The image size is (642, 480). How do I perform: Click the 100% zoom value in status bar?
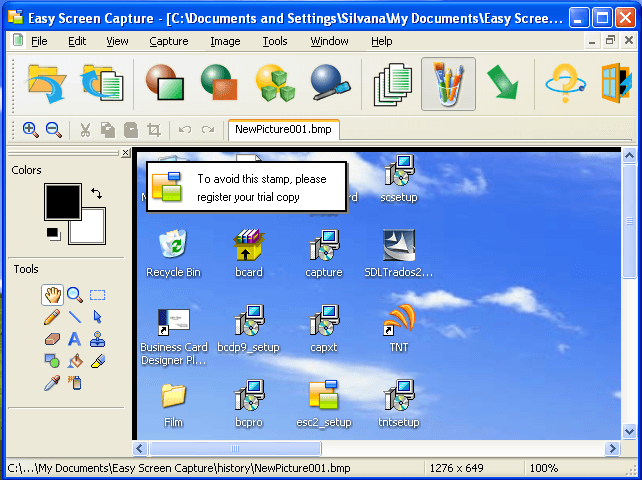(x=544, y=468)
